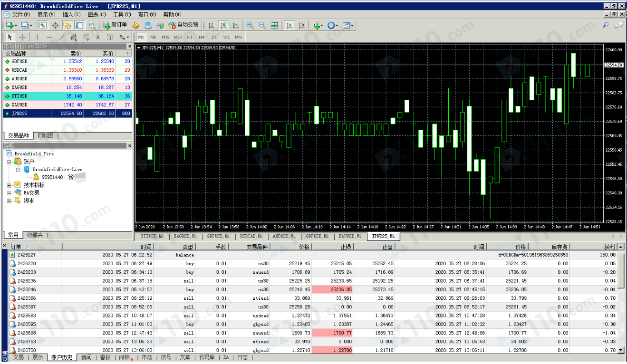Toggle chart auto scroll button
This screenshot has height=364, width=627.
pos(289,25)
